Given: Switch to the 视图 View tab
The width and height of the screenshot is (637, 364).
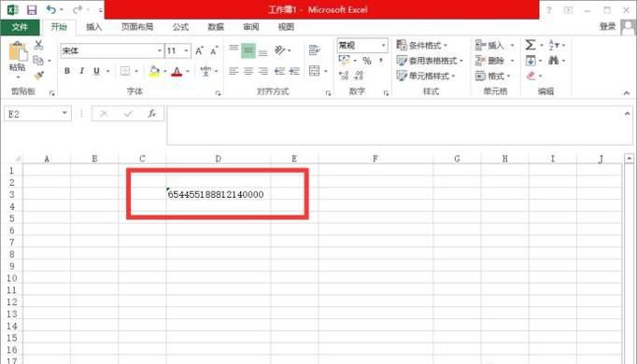Looking at the screenshot, I should [x=286, y=27].
